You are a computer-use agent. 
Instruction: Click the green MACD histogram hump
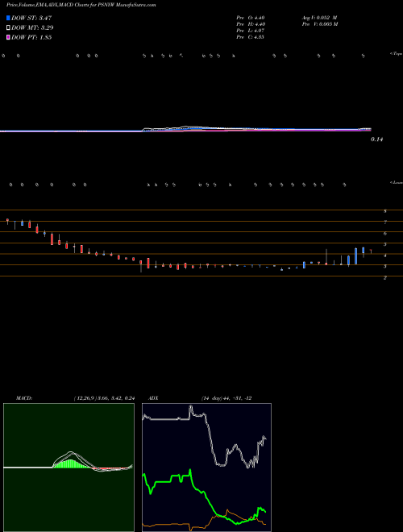coord(69,463)
